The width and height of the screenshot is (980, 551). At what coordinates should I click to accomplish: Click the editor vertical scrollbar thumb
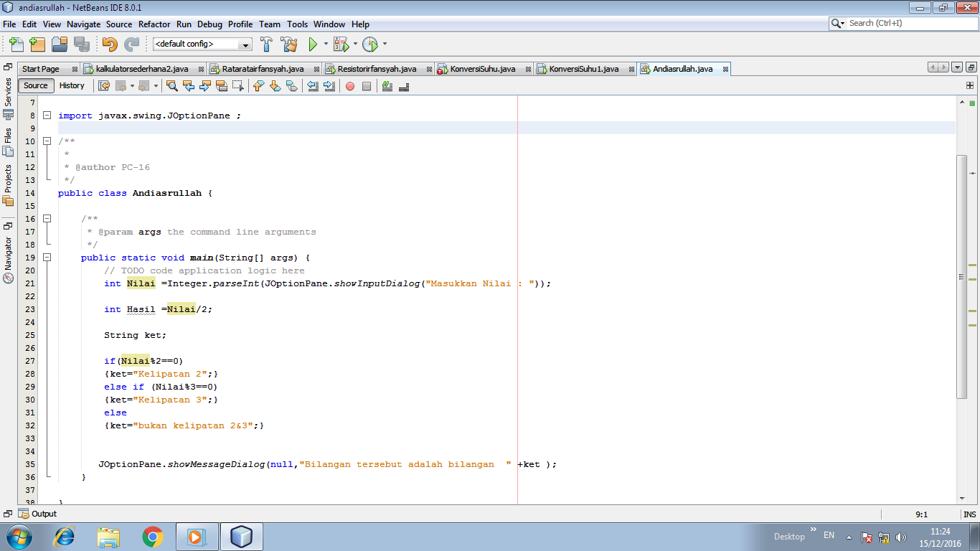point(962,277)
